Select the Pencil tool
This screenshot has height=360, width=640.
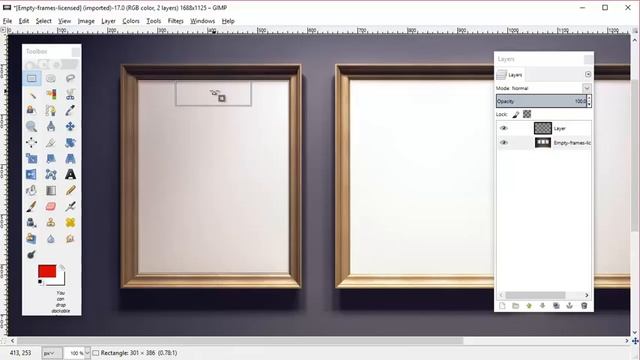pos(70,190)
